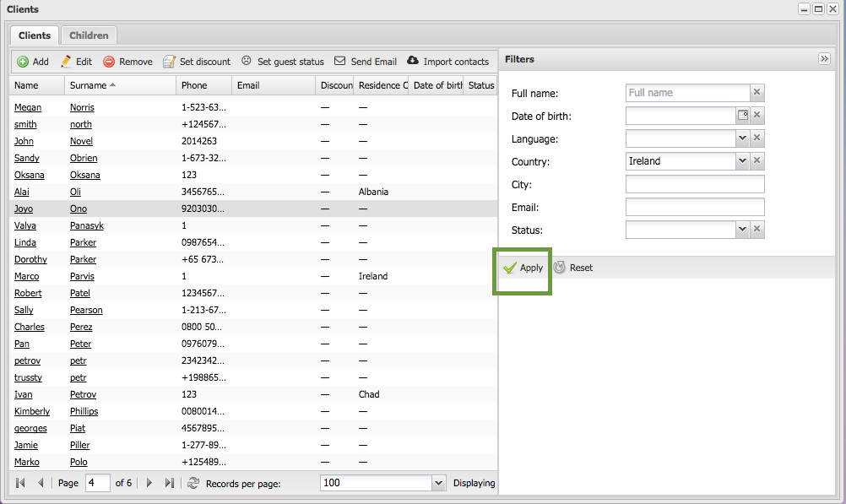Go to the previous page of records

click(x=41, y=483)
